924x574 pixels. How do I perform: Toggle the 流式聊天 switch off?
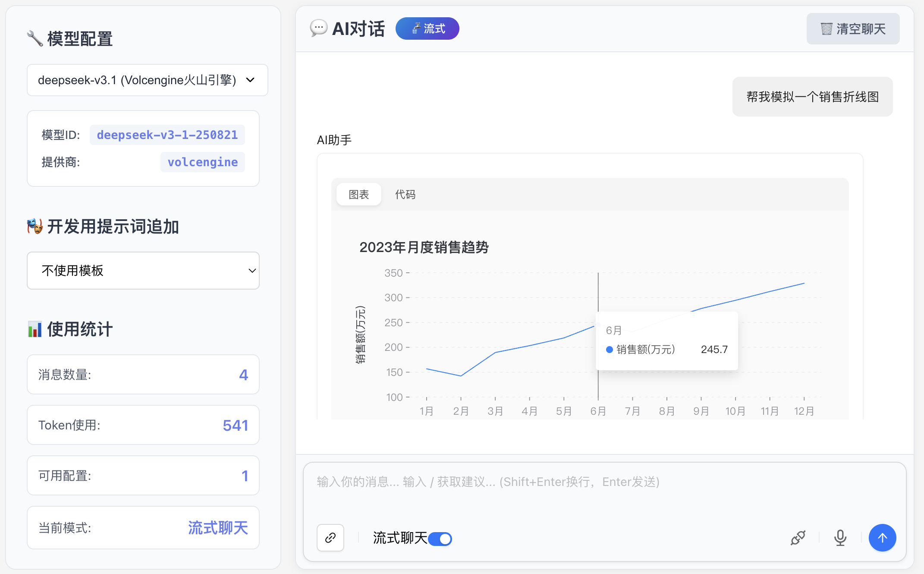coord(440,539)
